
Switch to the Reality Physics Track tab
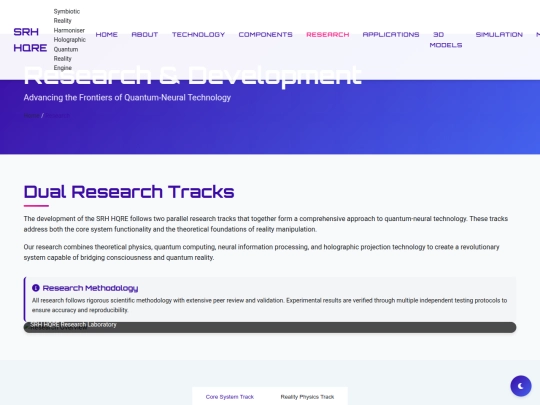pyautogui.click(x=307, y=397)
